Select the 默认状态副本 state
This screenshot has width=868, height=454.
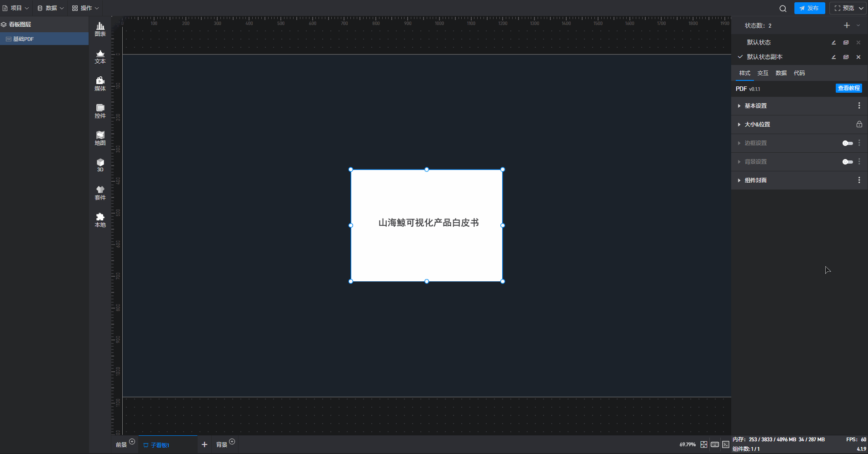pos(764,57)
